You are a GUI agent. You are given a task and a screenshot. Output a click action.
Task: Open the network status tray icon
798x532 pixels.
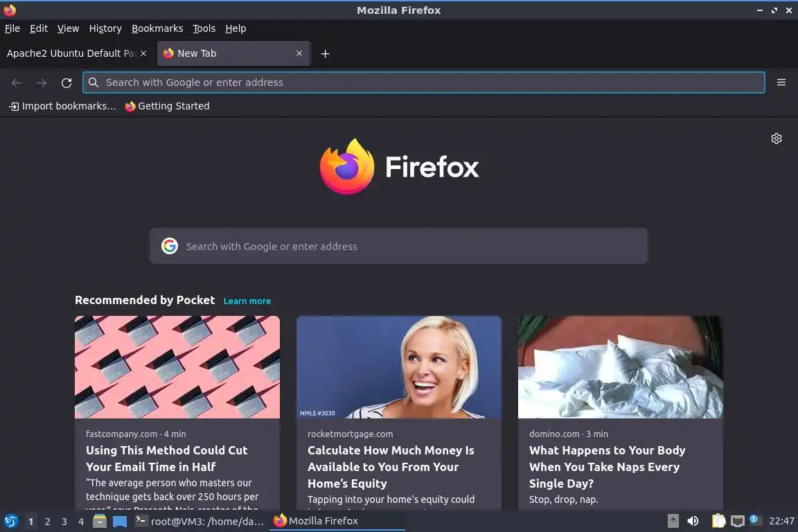pos(738,521)
